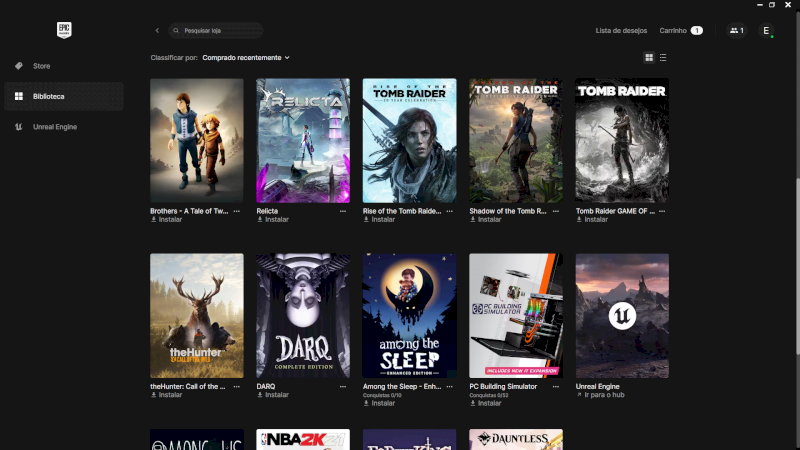
Task: Open three-dot menu for DARQ
Action: pyautogui.click(x=343, y=386)
